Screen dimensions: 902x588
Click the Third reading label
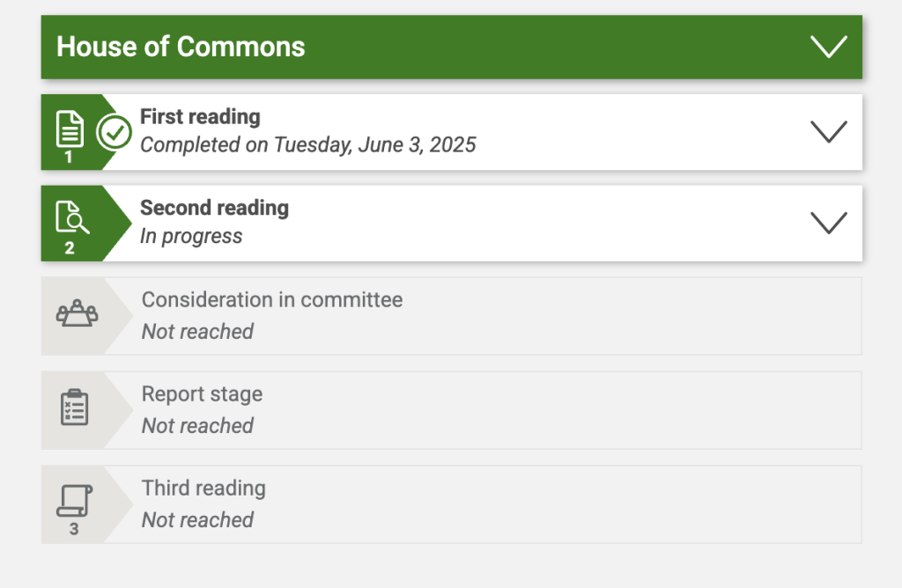click(203, 488)
